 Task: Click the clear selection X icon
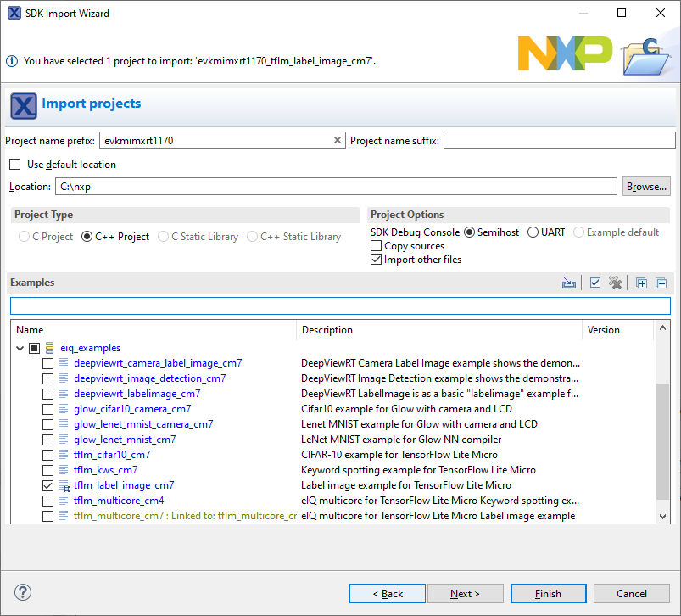coord(616,283)
